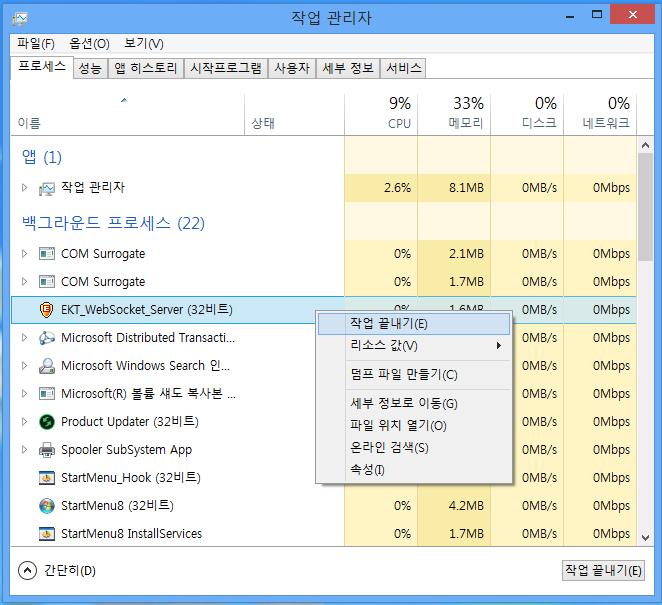The image size is (662, 605).
Task: Click the Microsoft Distributed Transaction icon
Action: [x=47, y=338]
